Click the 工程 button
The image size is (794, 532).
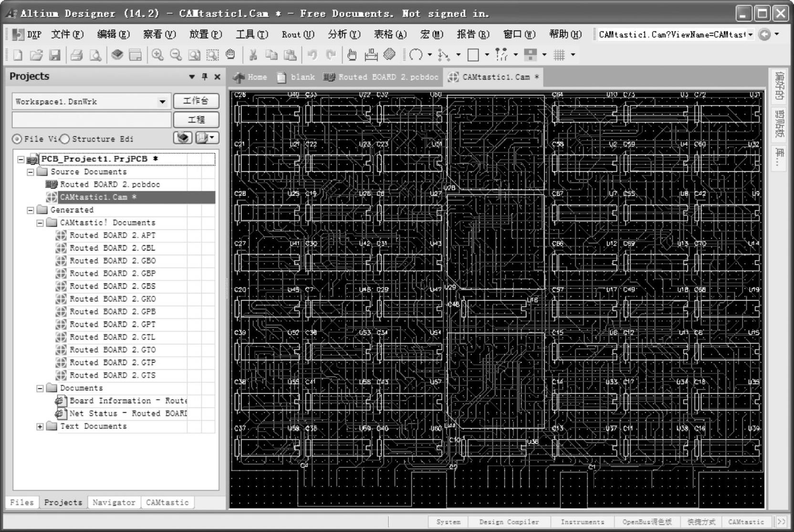pos(196,120)
